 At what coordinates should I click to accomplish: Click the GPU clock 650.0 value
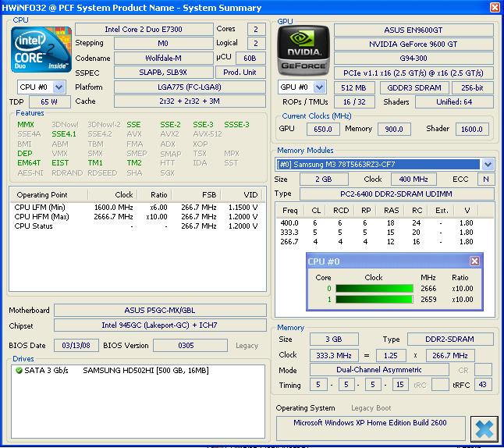pos(323,129)
